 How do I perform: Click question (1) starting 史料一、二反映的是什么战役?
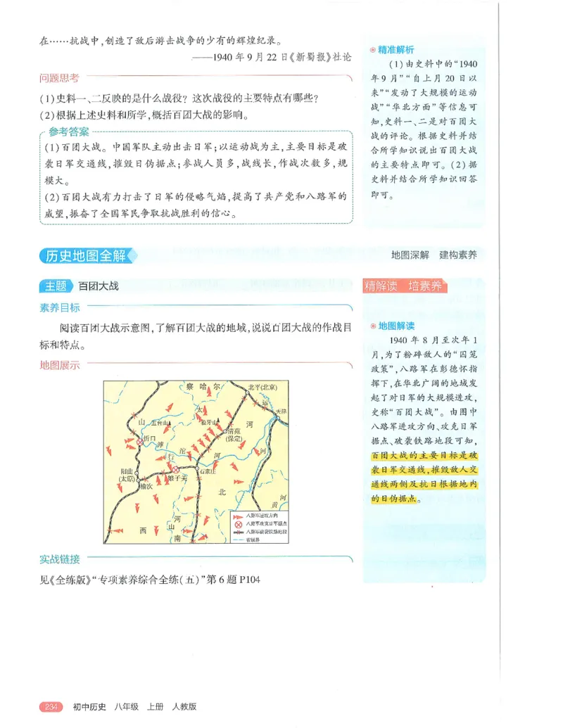[x=179, y=98]
